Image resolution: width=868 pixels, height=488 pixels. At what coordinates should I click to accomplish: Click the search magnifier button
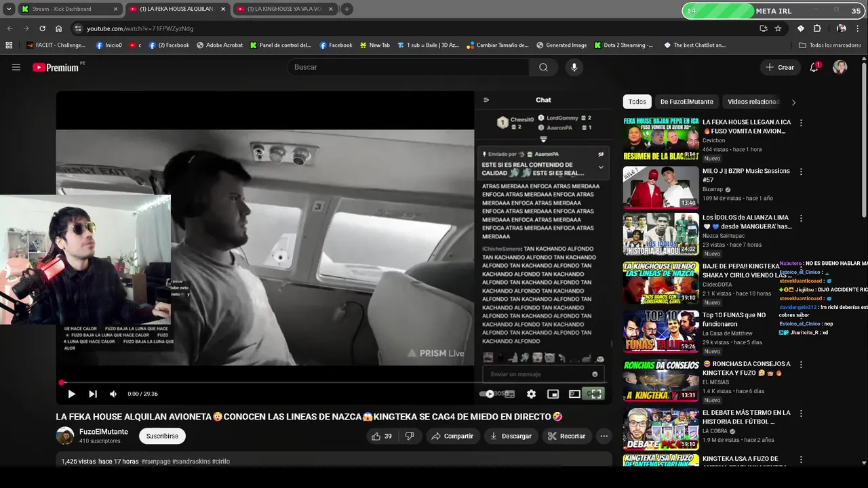point(543,67)
